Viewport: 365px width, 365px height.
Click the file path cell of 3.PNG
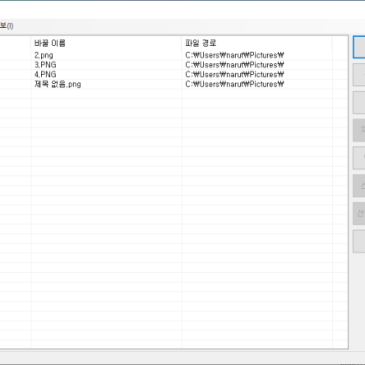click(x=235, y=65)
